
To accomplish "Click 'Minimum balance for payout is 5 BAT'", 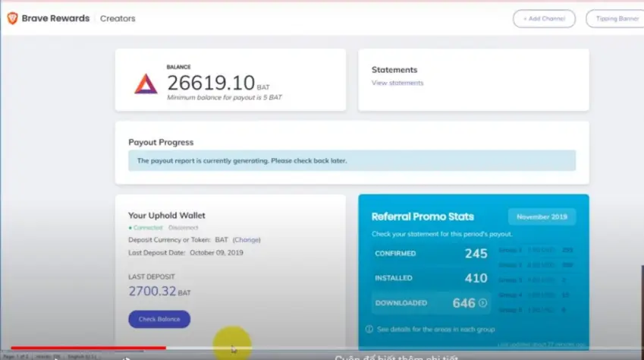I will pos(225,97).
